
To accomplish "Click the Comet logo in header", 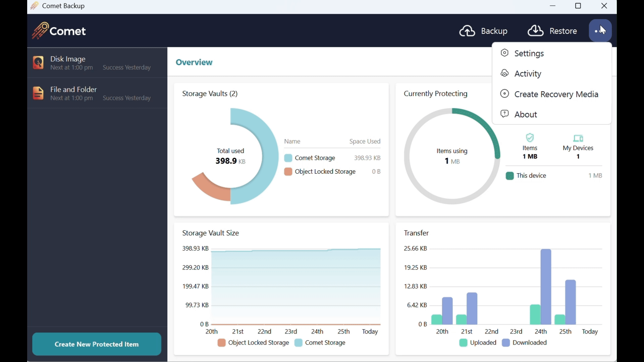I will pos(59,31).
